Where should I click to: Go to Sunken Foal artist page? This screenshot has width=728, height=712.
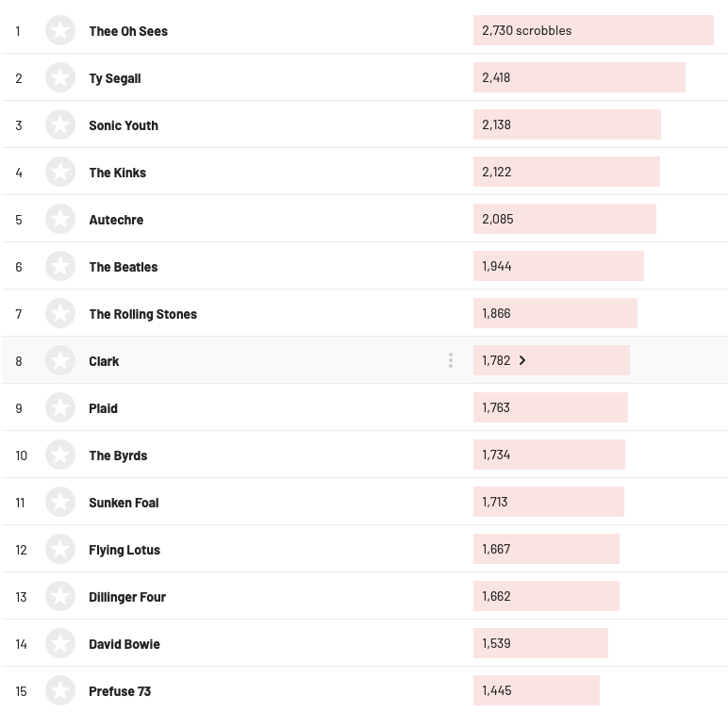[x=124, y=503]
